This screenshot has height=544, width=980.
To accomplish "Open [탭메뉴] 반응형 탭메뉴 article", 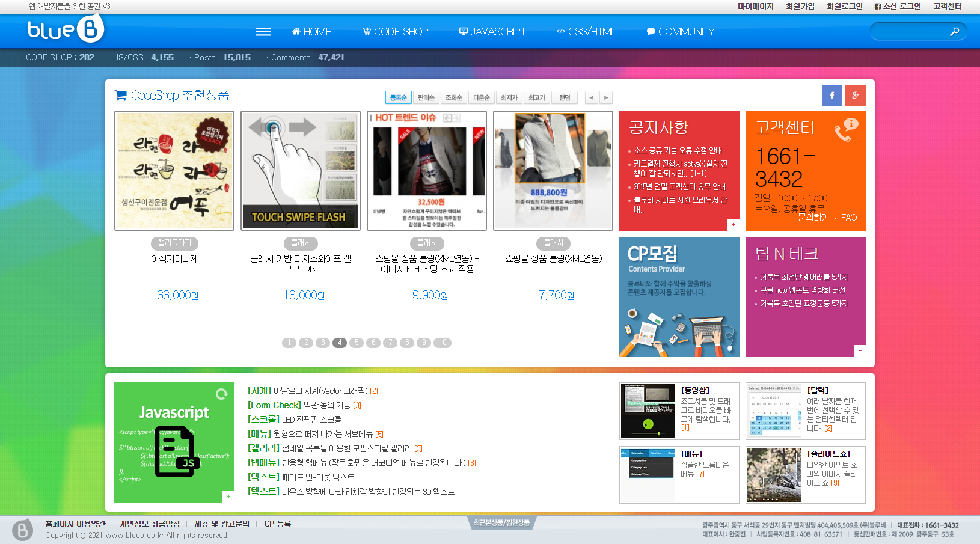I will pos(362,463).
